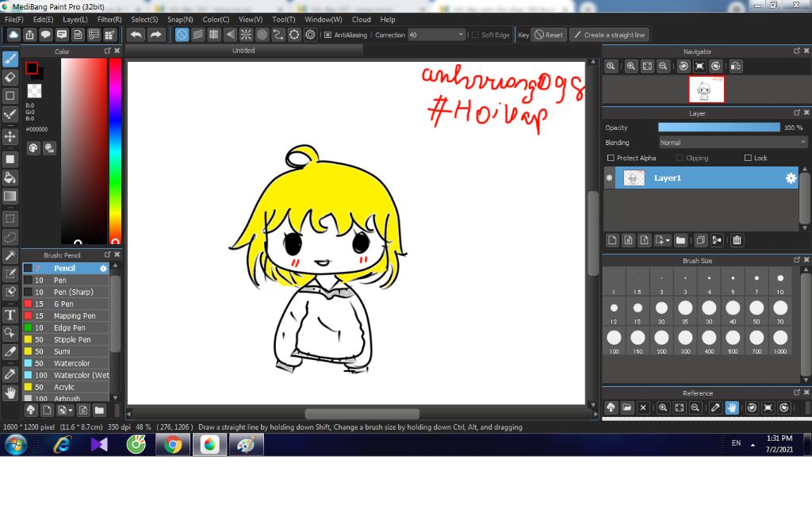Enable crisscross grid snap
The image size is (812, 524).
pyautogui.click(x=214, y=35)
